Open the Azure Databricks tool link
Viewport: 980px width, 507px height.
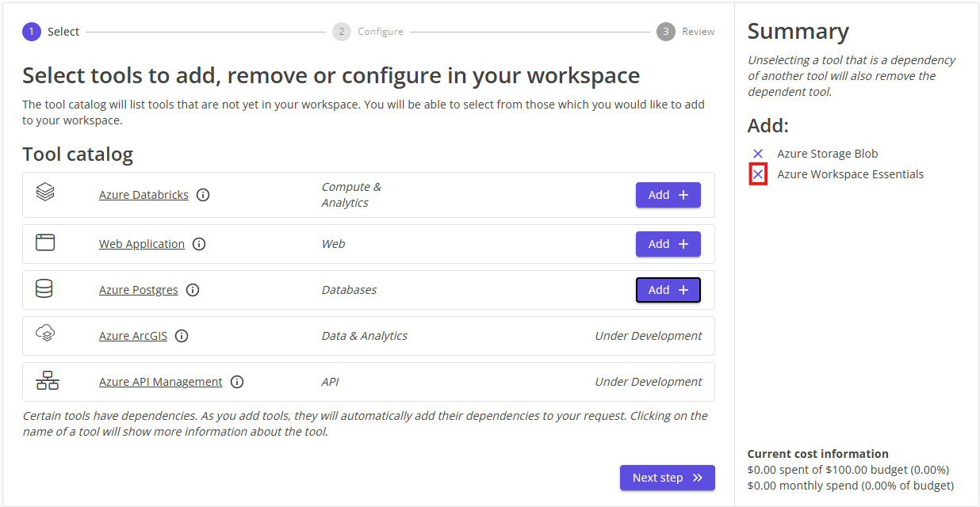pyautogui.click(x=144, y=195)
